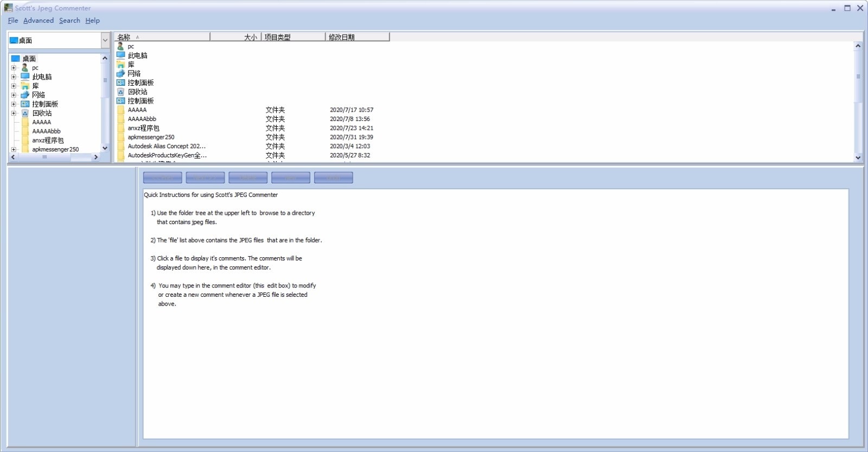This screenshot has height=452, width=868.
Task: Click the date cell 2020/7/17 10:57
Action: pos(352,110)
